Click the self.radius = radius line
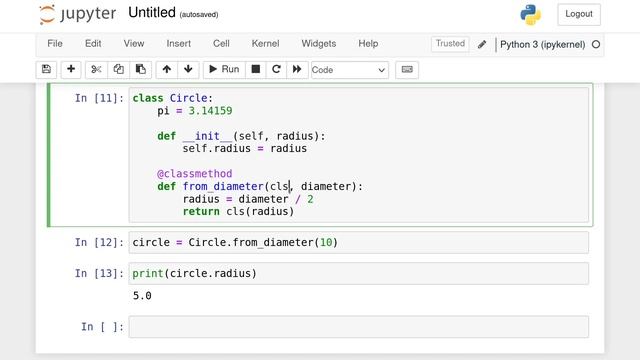Viewport: 640px width, 360px height. (x=244, y=149)
